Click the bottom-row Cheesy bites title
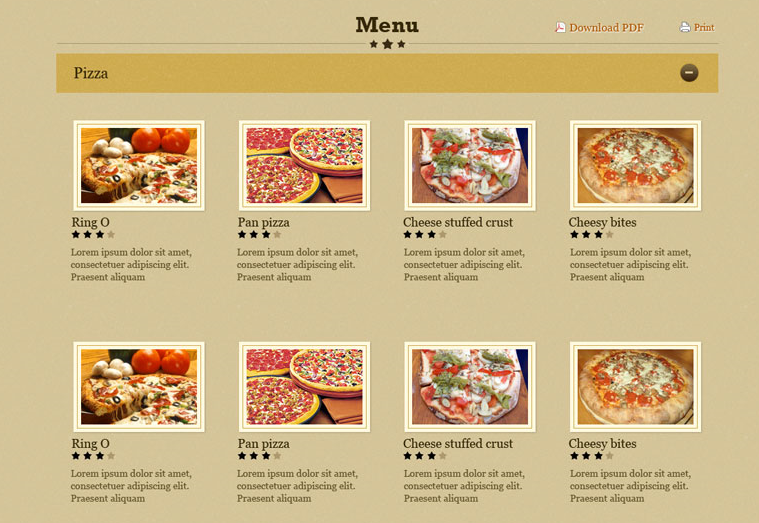Viewport: 759px width, 523px height. (x=602, y=444)
